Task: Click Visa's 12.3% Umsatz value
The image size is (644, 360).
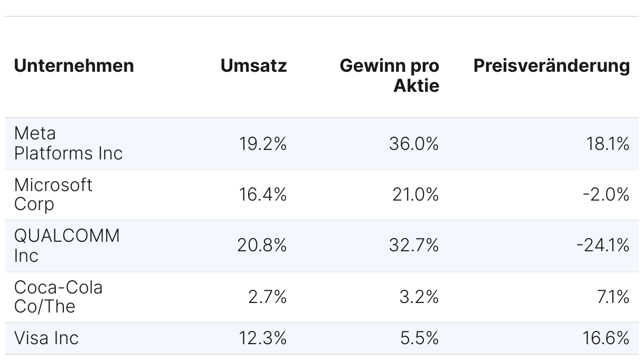Action: 263,338
